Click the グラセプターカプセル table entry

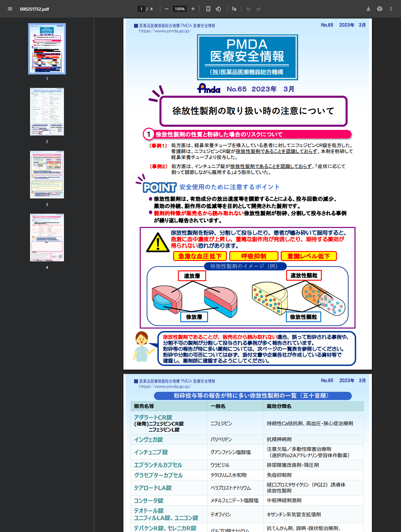(x=159, y=475)
